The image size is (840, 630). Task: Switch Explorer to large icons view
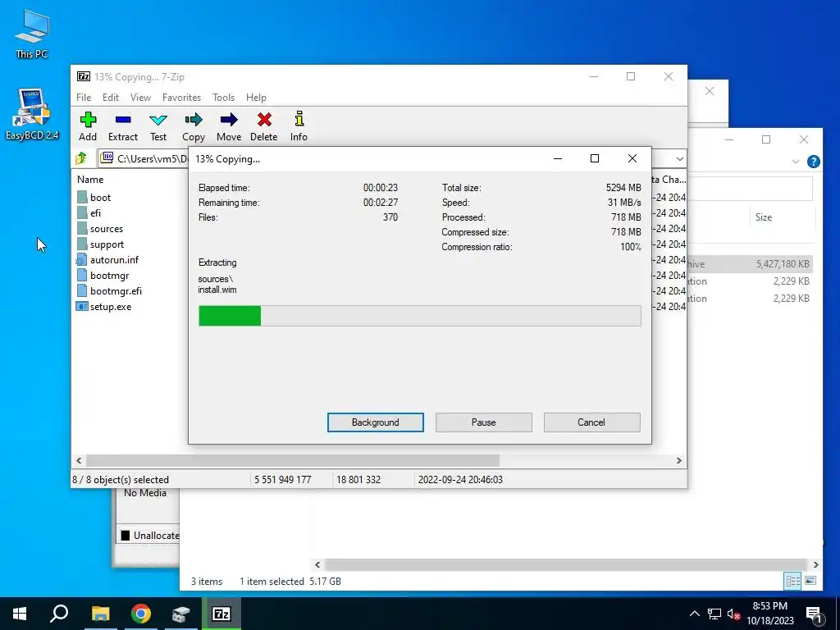tap(810, 581)
